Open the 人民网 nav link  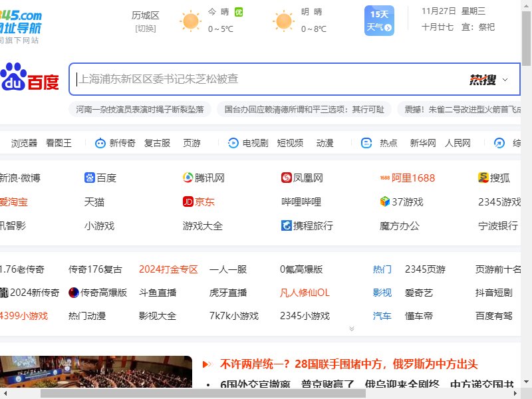pos(458,143)
